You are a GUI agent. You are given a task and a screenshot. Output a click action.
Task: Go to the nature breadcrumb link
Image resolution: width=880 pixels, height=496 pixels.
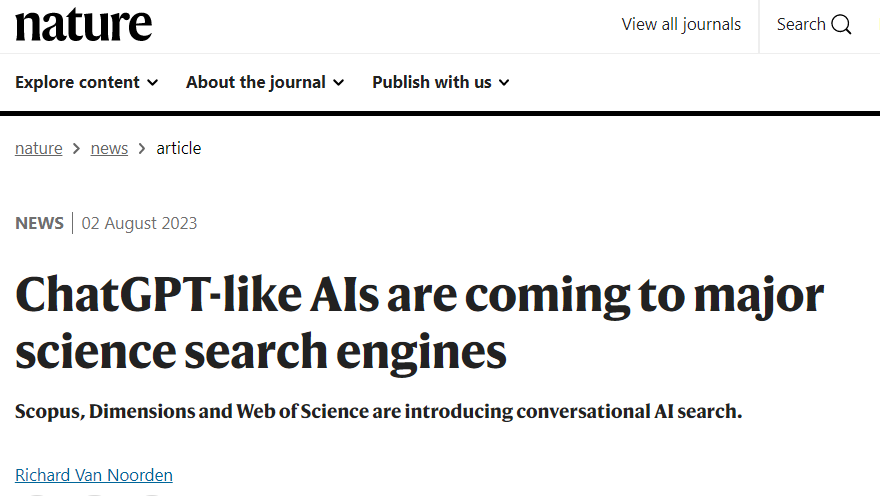click(39, 148)
